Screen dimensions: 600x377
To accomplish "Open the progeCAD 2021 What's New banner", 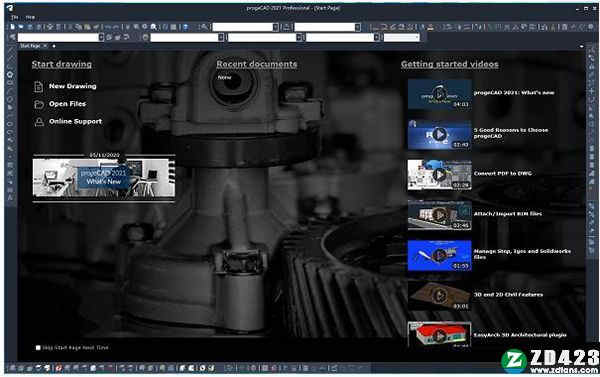I will pos(104,178).
